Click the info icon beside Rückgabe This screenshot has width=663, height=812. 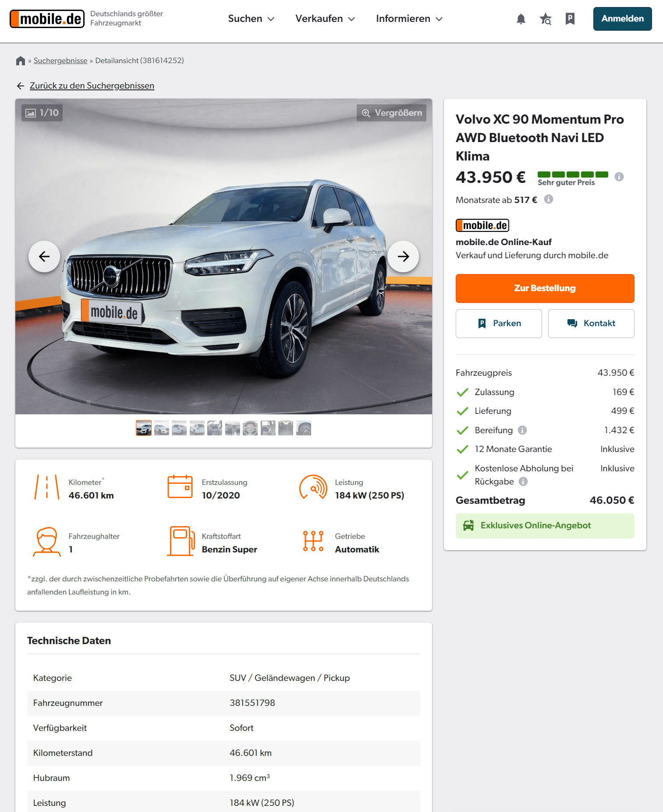tap(523, 481)
